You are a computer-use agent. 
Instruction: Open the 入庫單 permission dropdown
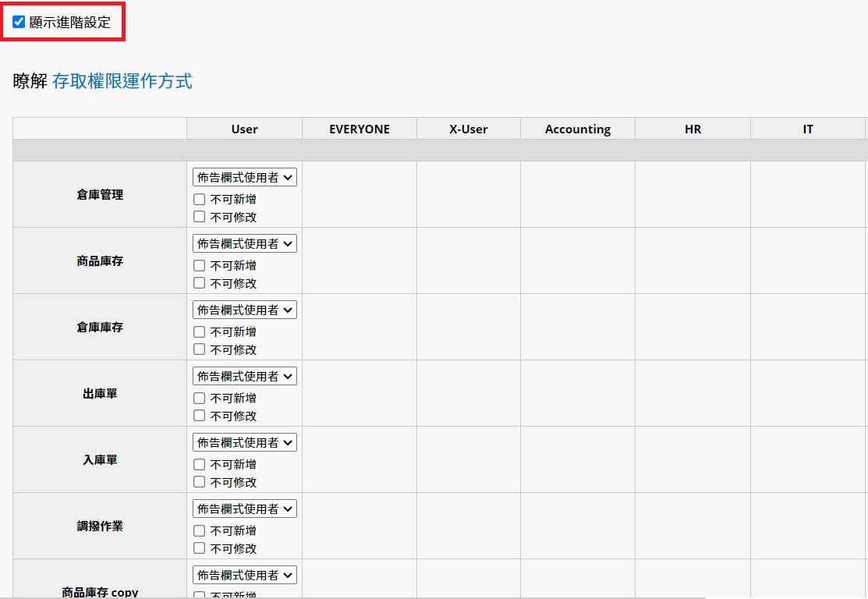pyautogui.click(x=245, y=443)
